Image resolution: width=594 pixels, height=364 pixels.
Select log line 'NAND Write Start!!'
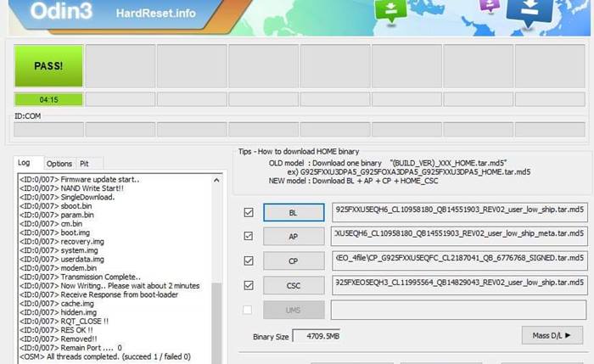click(x=71, y=188)
